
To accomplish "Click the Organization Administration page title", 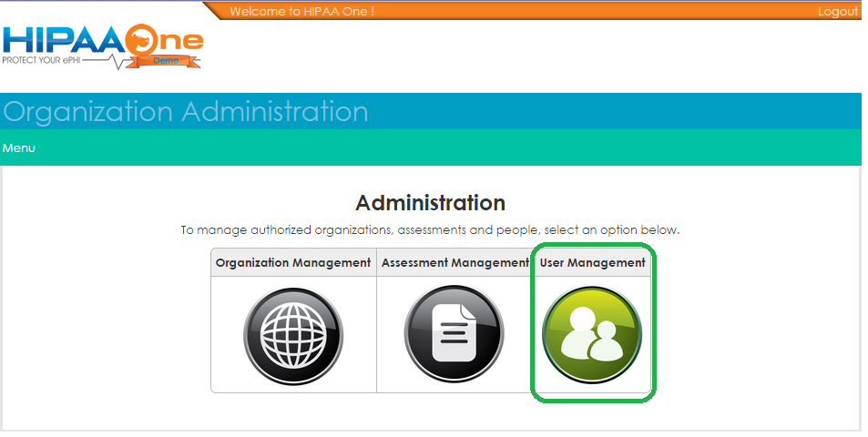I will (x=186, y=112).
